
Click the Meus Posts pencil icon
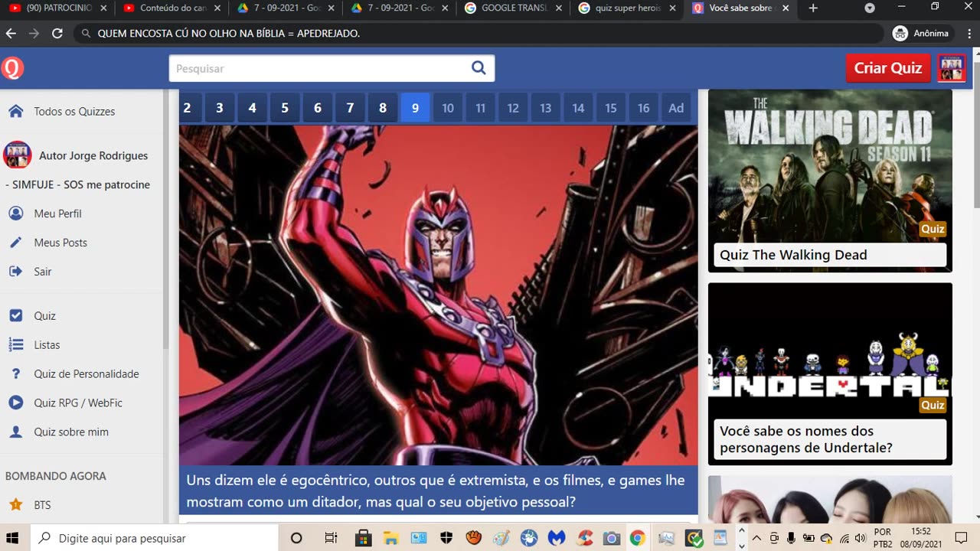click(15, 243)
